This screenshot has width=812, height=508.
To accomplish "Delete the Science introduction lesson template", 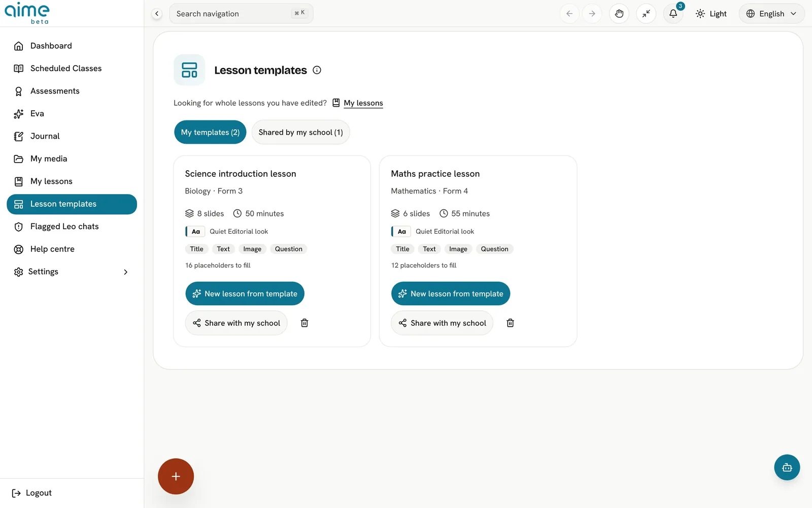I will click(304, 323).
